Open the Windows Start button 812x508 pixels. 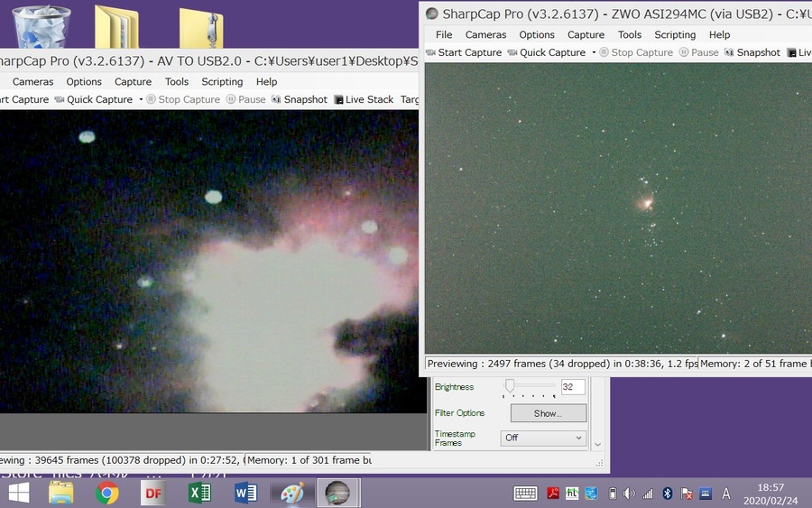[x=19, y=493]
